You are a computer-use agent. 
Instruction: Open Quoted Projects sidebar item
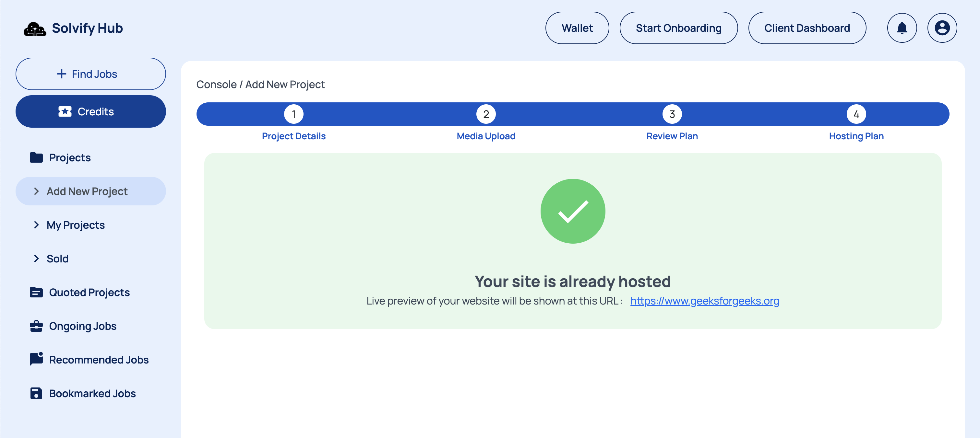90,292
